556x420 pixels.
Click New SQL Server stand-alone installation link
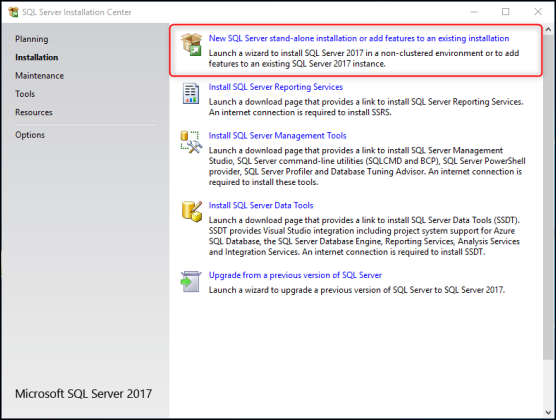pyautogui.click(x=359, y=38)
